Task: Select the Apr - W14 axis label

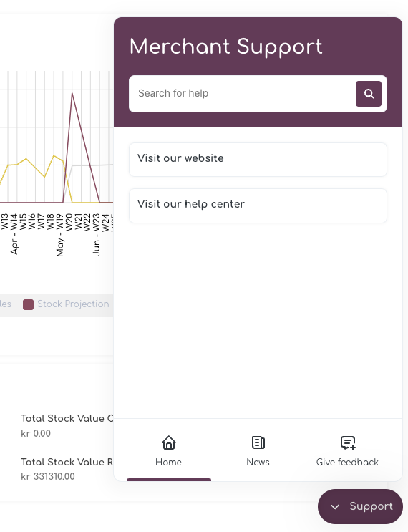Action: tap(14, 233)
